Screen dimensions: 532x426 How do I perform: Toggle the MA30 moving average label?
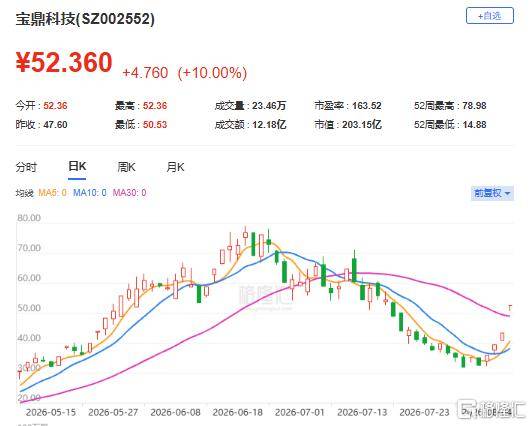[130, 193]
